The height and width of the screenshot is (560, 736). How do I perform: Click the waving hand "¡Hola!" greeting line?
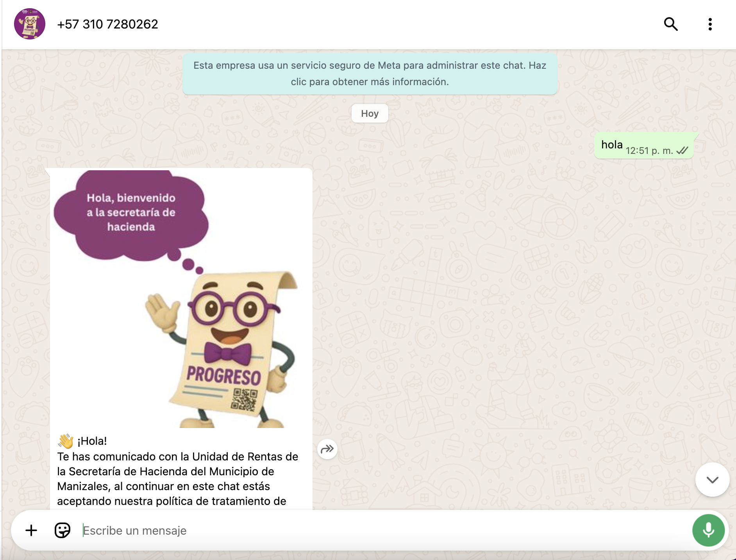(83, 441)
